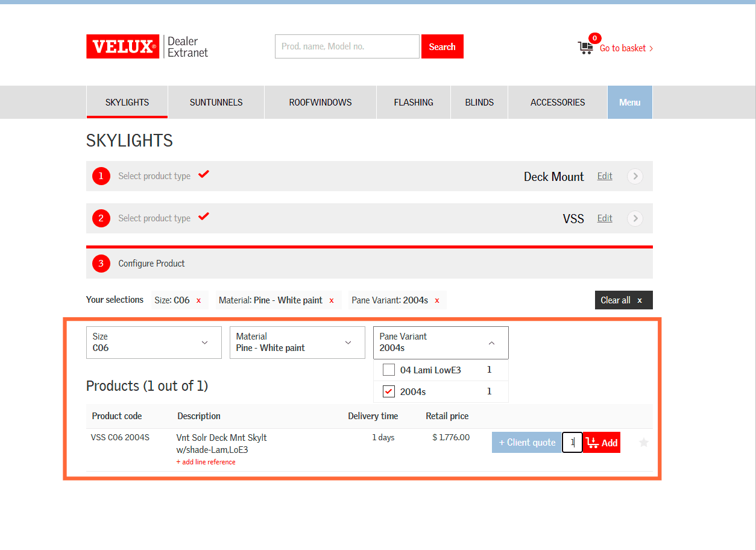Screen dimensions: 756x550
Task: Click the step 1 red number circle
Action: [101, 176]
